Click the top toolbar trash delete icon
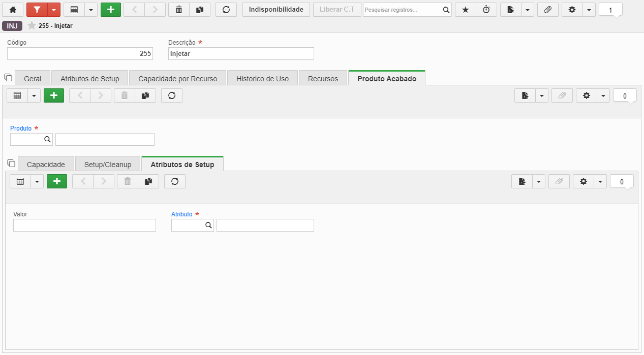Image resolution: width=644 pixels, height=355 pixels. (179, 10)
